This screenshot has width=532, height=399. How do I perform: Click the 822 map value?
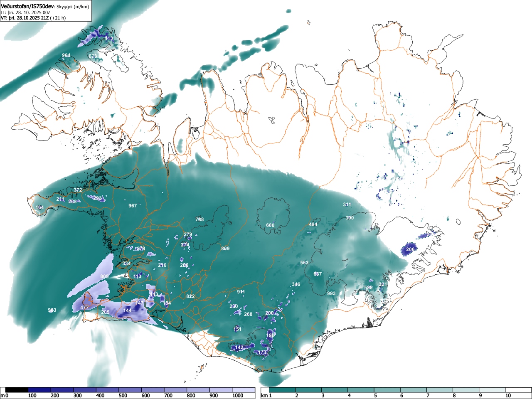[x=190, y=296]
